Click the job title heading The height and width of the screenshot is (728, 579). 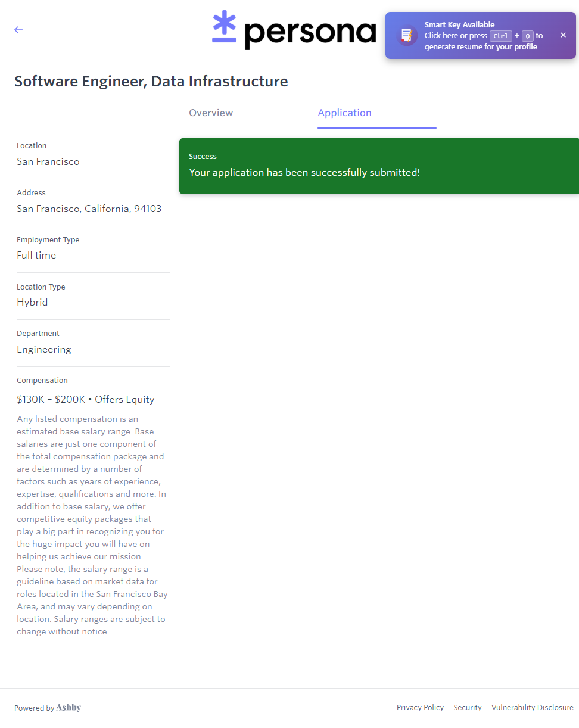(151, 82)
